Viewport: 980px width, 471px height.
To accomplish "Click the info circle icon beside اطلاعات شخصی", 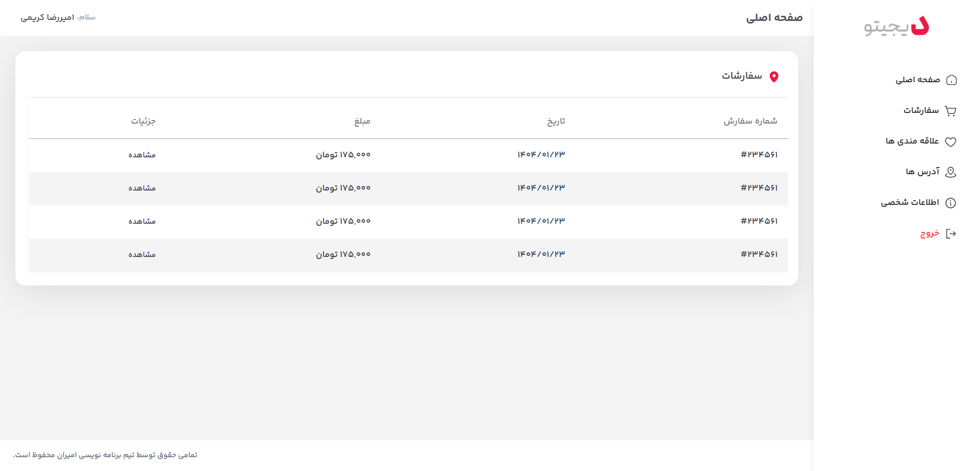I will (x=950, y=203).
